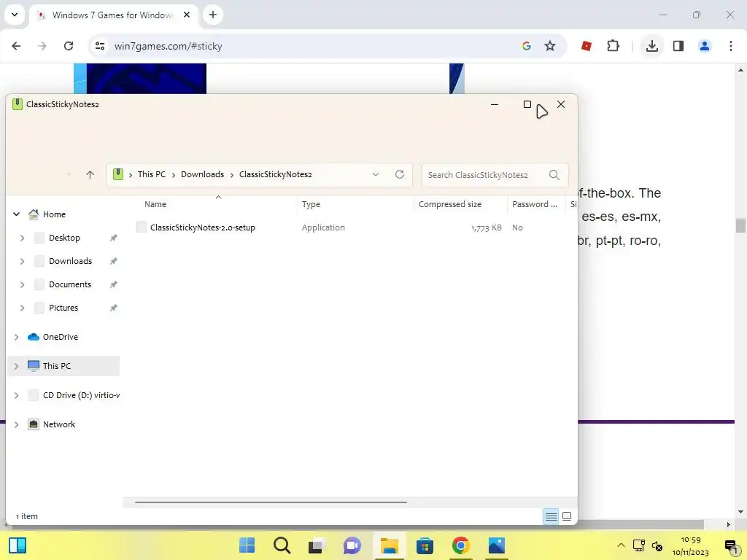Screen dimensions: 747x560
Task: Open Downloads in the navigation pane
Action: click(x=71, y=261)
